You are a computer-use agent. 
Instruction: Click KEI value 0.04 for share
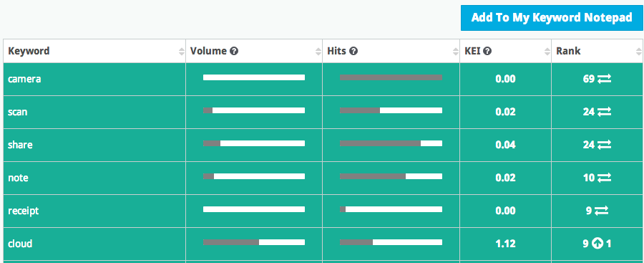(x=505, y=145)
